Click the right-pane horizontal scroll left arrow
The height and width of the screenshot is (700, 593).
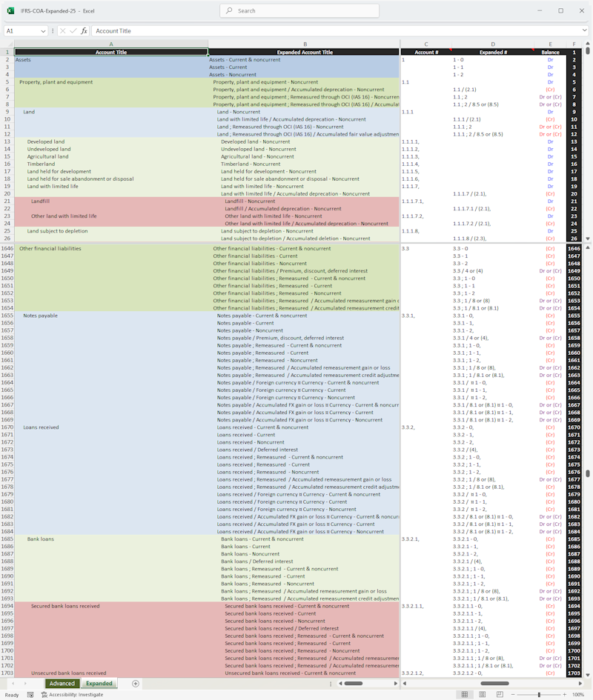(x=405, y=684)
